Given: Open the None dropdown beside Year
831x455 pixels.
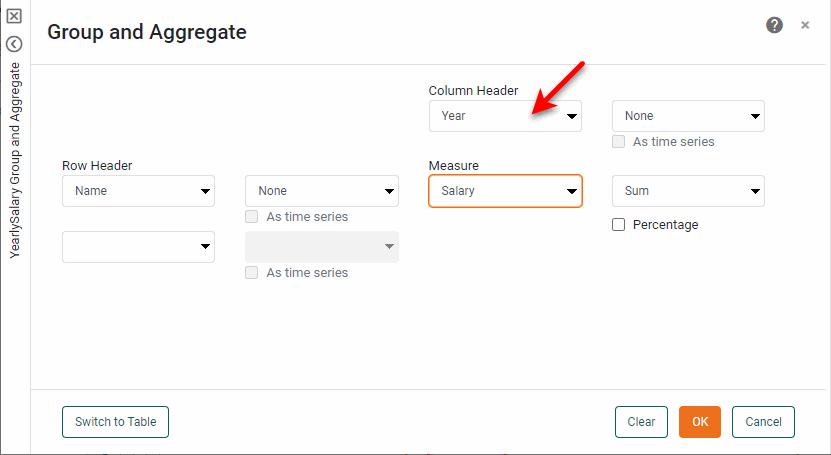Looking at the screenshot, I should point(688,116).
